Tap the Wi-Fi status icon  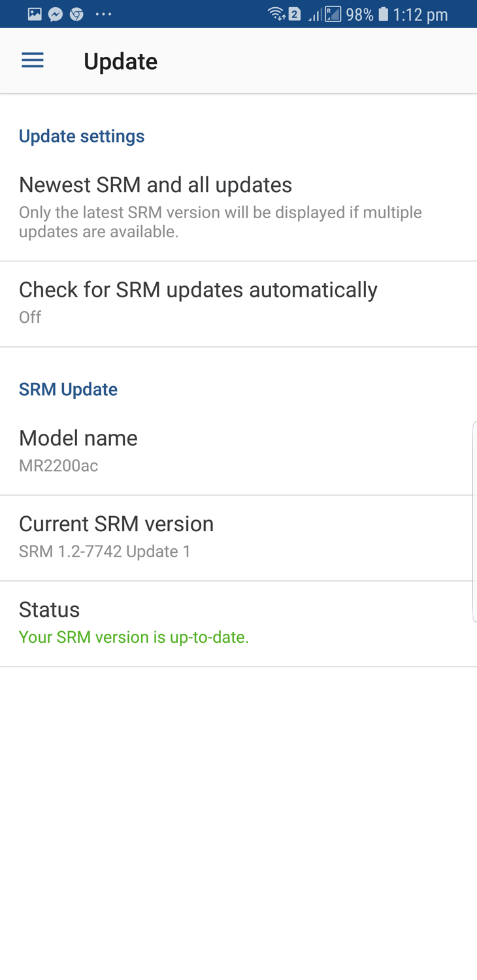(276, 14)
